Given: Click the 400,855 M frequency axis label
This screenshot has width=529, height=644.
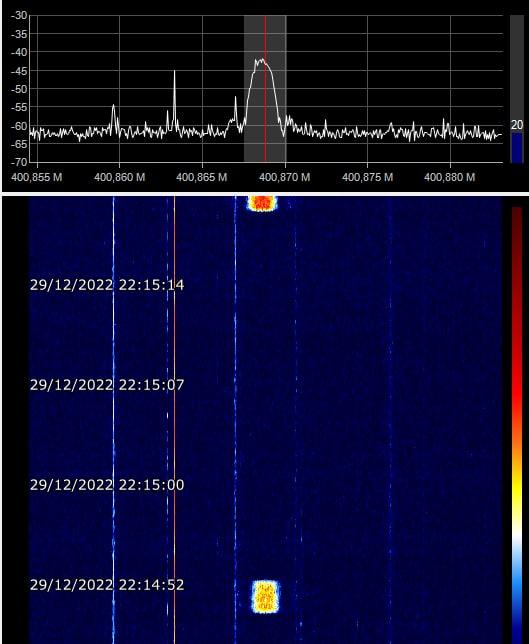Looking at the screenshot, I should click(x=37, y=177).
